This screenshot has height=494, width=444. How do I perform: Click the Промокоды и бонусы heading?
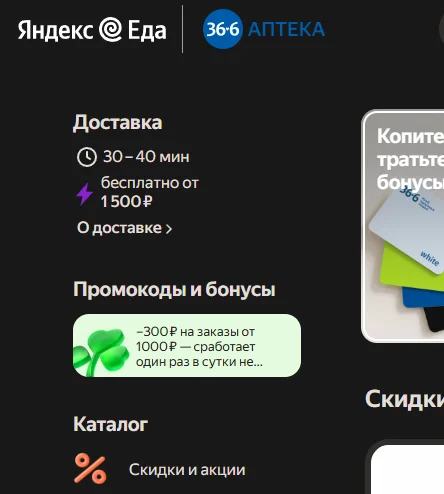[x=174, y=289]
